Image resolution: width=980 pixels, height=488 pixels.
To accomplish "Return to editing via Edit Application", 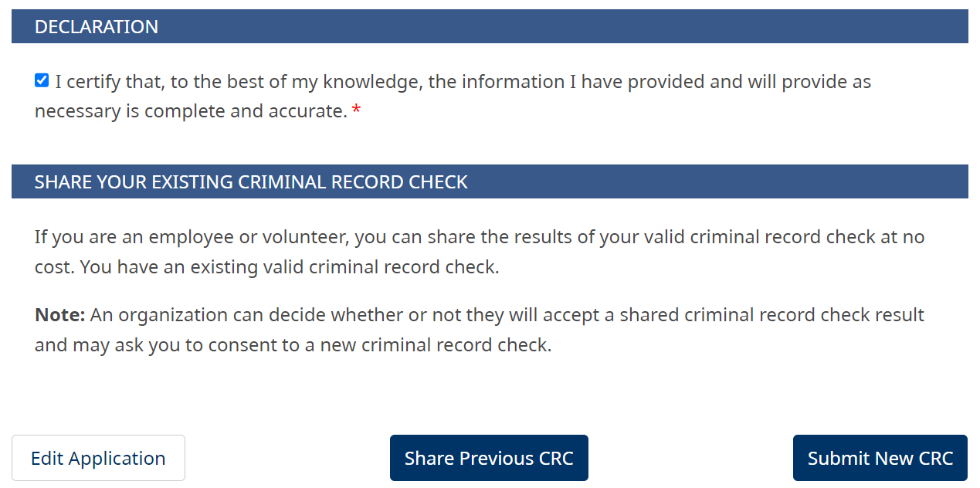I will [x=98, y=458].
